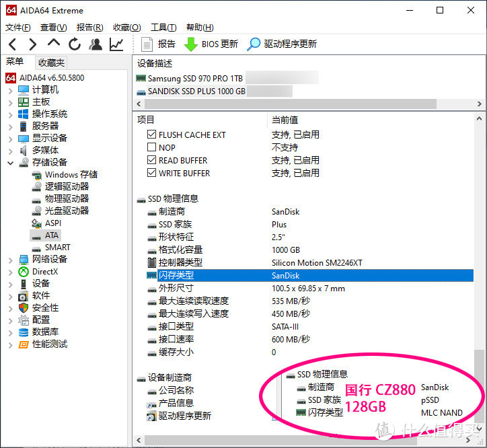Click 驱动程序更新 magnifier toolbar button
The width and height of the screenshot is (487, 448).
tap(282, 44)
